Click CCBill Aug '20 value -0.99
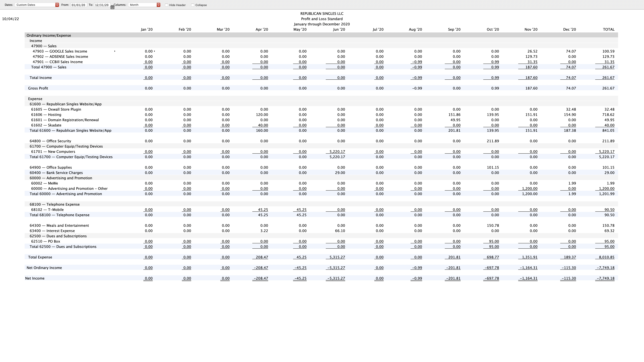The width and height of the screenshot is (644, 362). tap(417, 62)
